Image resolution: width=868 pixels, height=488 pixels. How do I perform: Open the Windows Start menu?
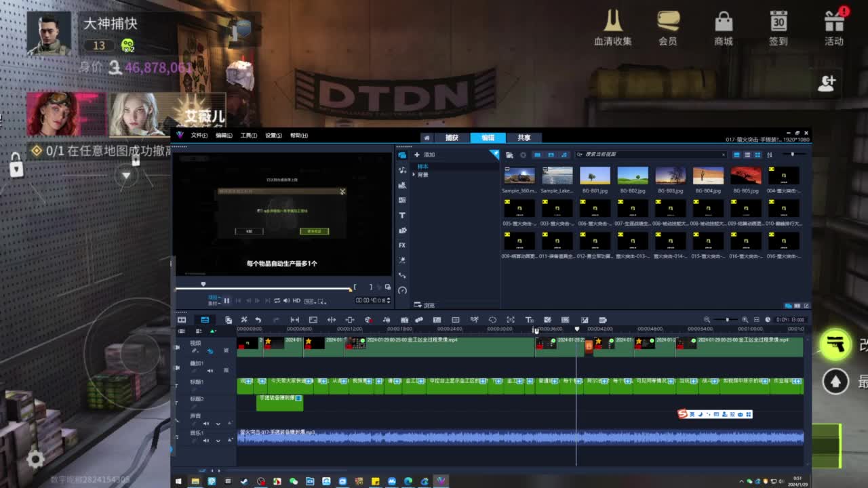tap(179, 481)
